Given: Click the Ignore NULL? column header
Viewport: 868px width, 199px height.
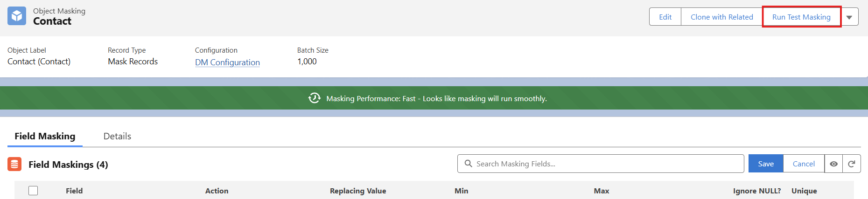Looking at the screenshot, I should pyautogui.click(x=756, y=191).
